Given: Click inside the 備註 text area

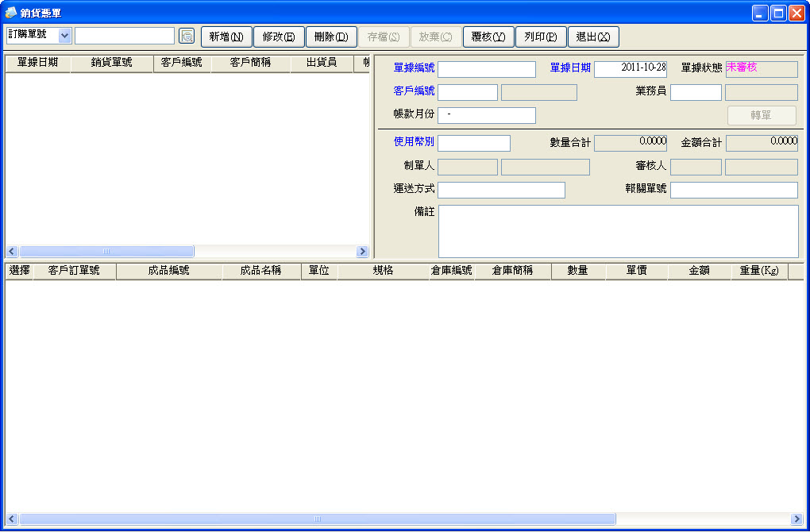Looking at the screenshot, I should click(x=619, y=231).
